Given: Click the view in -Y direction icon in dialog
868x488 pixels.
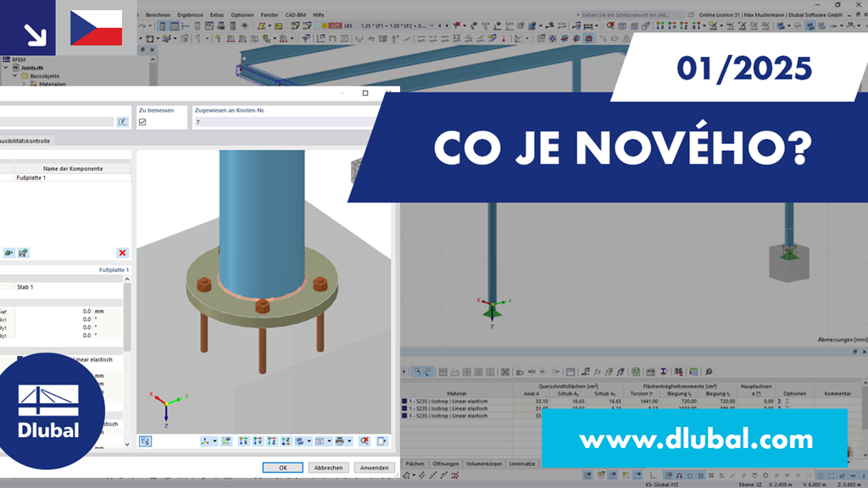Looking at the screenshot, I should point(258,441).
